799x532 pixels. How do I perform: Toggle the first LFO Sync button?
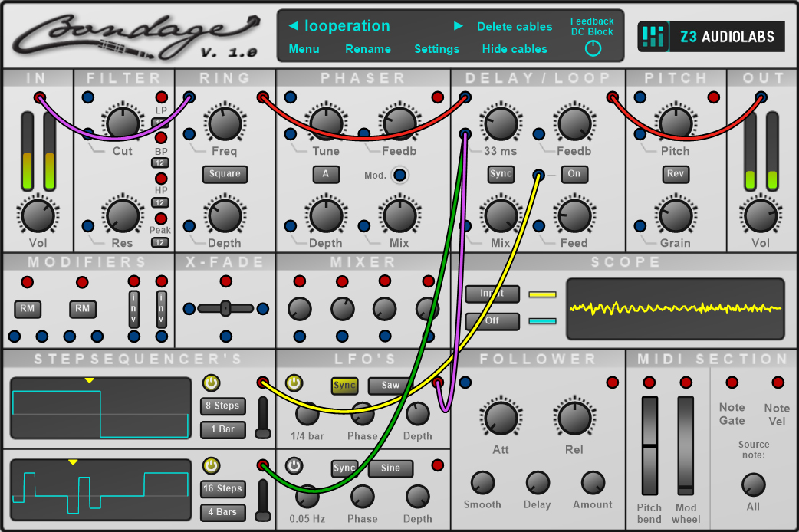click(x=344, y=386)
